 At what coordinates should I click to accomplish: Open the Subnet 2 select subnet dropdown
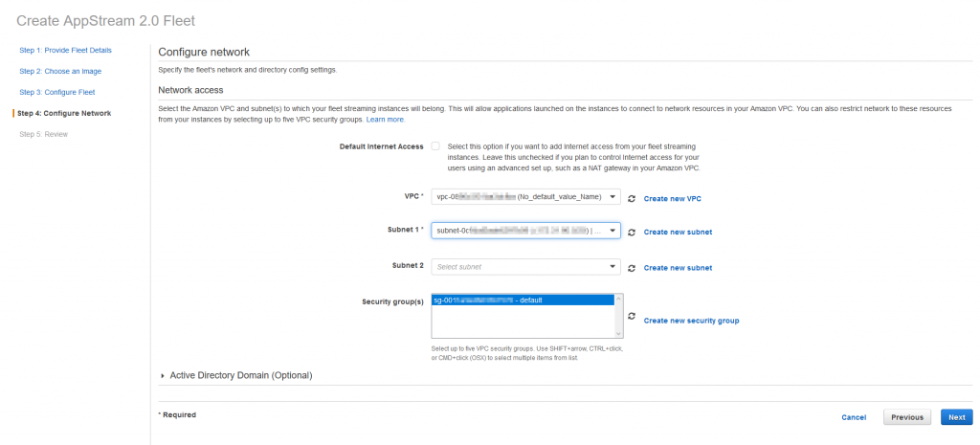coord(525,267)
